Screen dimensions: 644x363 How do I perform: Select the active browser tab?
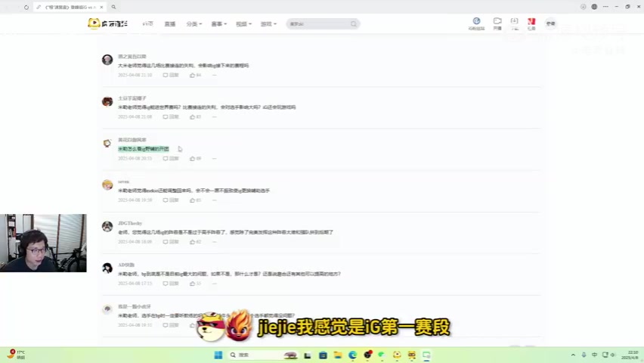click(68, 7)
